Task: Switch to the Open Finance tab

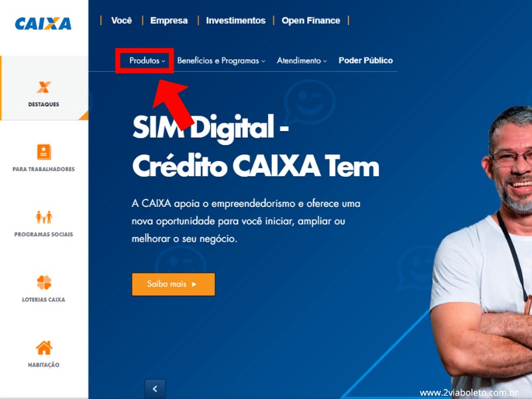Action: coord(311,21)
